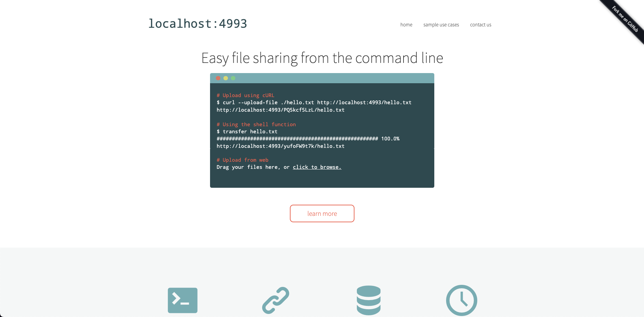Click the '# Upload from web' comment
The height and width of the screenshot is (317, 644).
pos(243,160)
